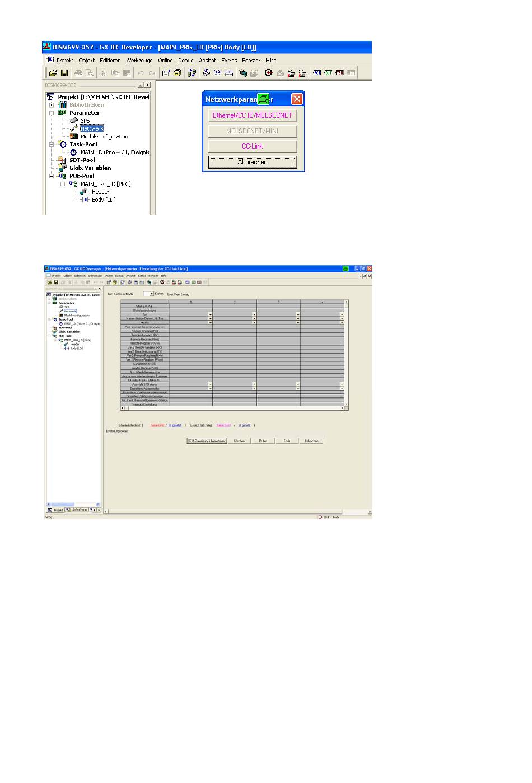Switch to the Aufrufbaum tab below project tree
The height and width of the screenshot is (783, 532).
[77, 510]
